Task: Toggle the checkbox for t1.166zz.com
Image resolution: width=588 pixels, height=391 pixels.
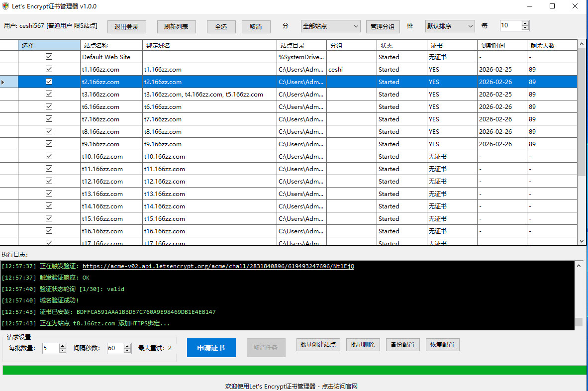Action: point(49,69)
